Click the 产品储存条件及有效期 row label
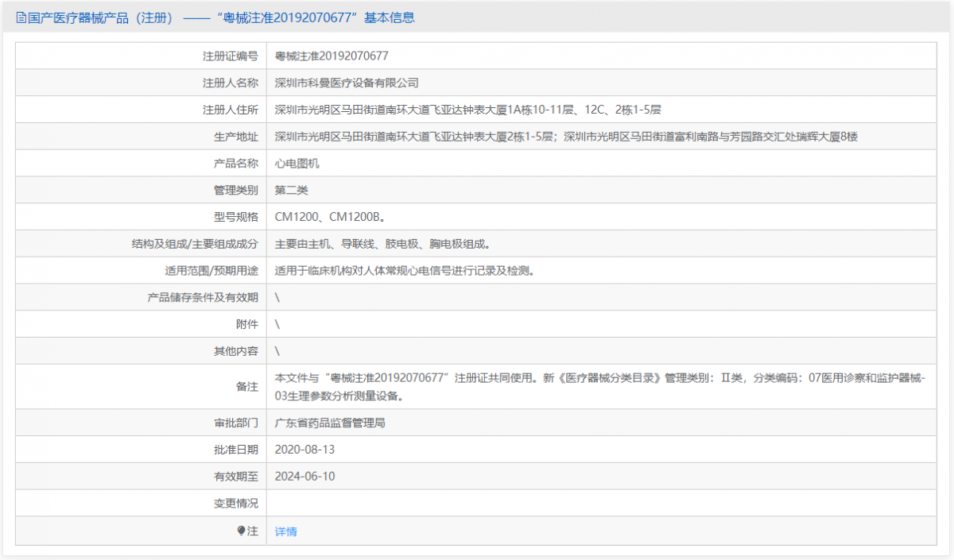Screen dimensions: 954x560 pos(203,298)
